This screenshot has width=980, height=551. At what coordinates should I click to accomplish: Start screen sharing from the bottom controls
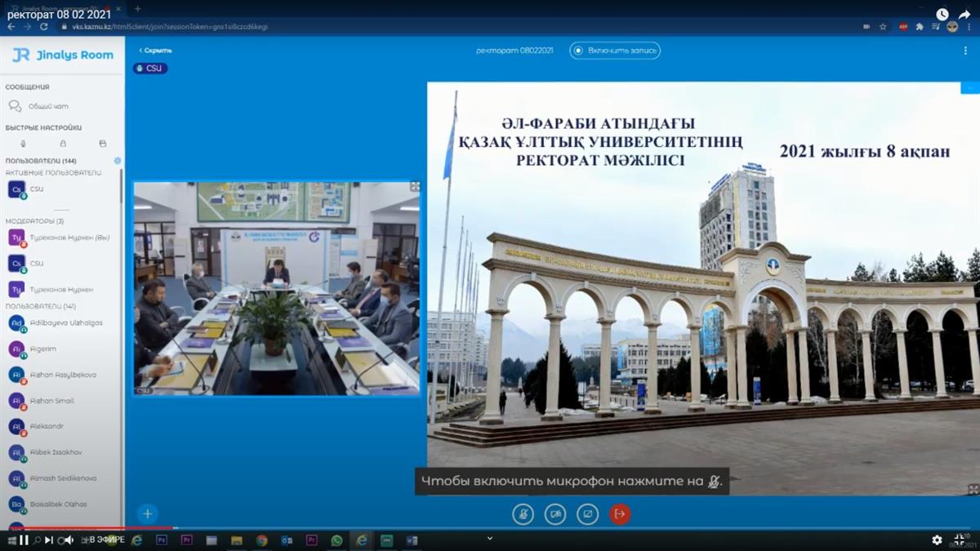588,514
